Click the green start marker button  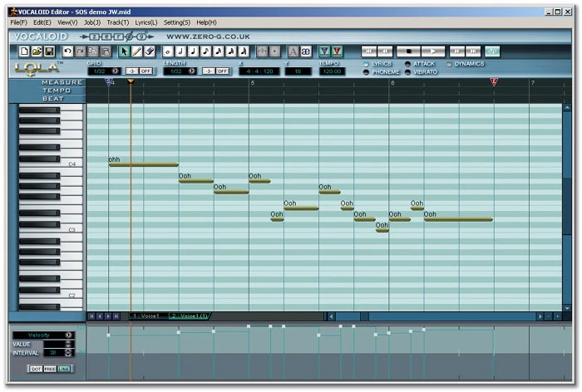coord(324,51)
